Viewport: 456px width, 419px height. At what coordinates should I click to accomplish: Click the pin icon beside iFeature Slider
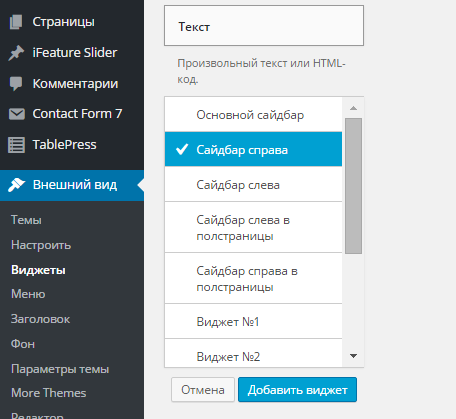pos(16,53)
